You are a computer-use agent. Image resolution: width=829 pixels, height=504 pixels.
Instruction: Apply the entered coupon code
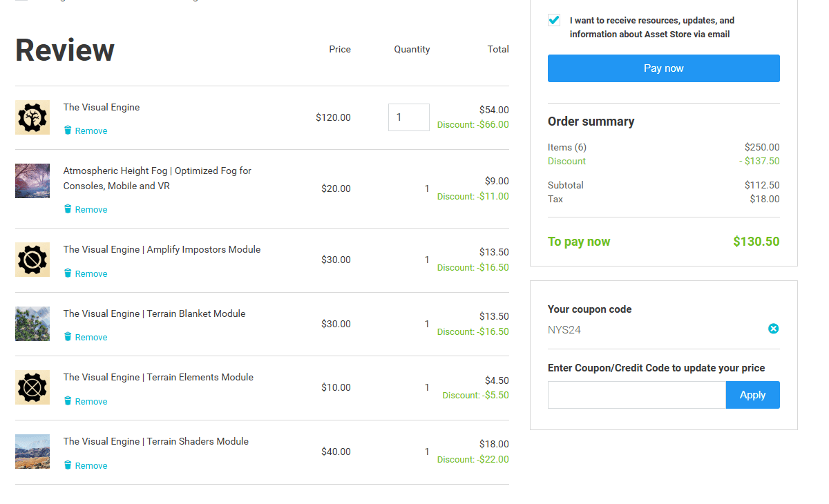[753, 395]
